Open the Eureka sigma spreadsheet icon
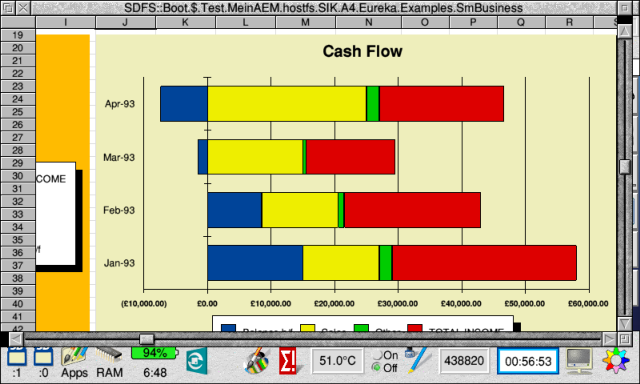Viewport: 640px width, 384px height. click(x=289, y=360)
